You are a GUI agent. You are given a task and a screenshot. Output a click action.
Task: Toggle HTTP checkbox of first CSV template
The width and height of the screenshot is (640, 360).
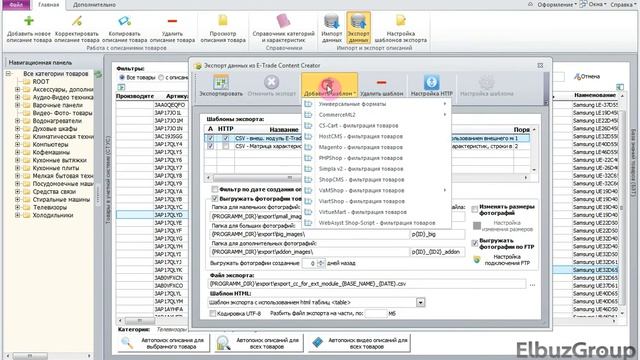tap(226, 138)
